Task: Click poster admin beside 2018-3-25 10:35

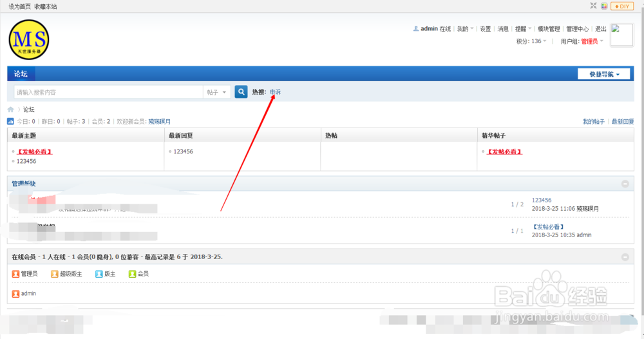Action: pos(584,235)
